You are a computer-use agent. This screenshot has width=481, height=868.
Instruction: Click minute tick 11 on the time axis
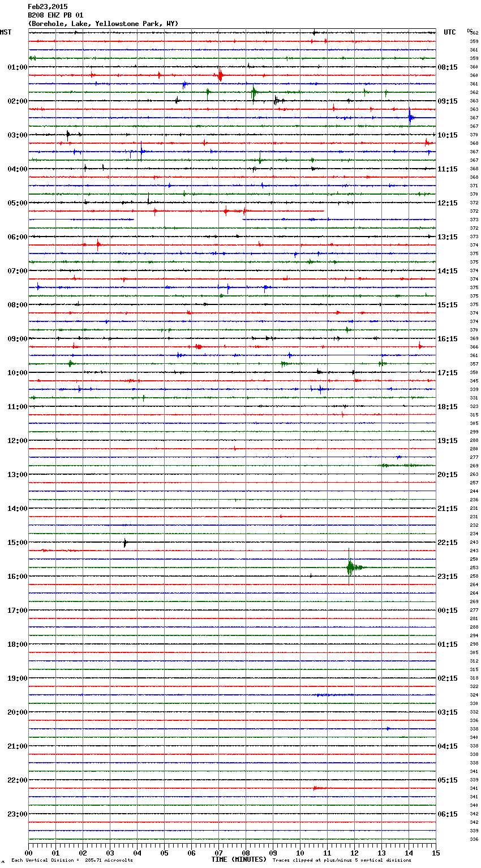327,853
